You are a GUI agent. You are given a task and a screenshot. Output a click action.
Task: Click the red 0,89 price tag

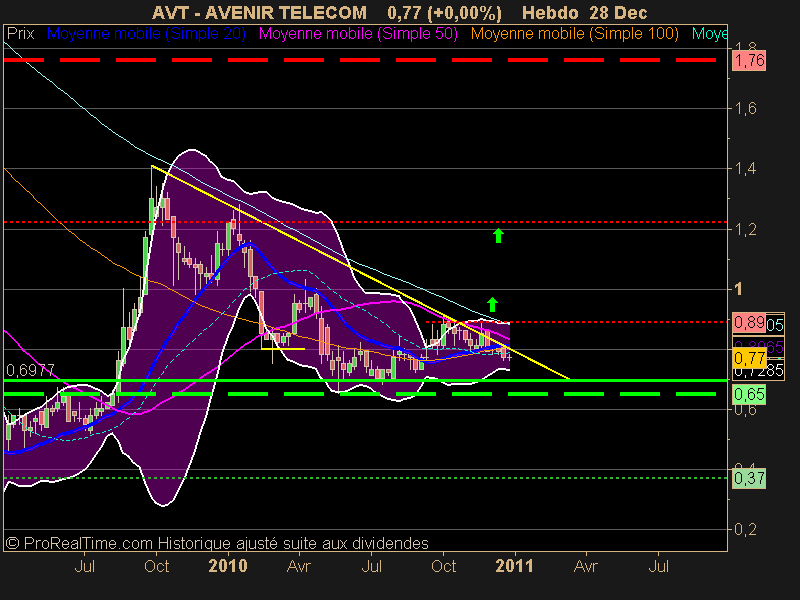click(748, 322)
